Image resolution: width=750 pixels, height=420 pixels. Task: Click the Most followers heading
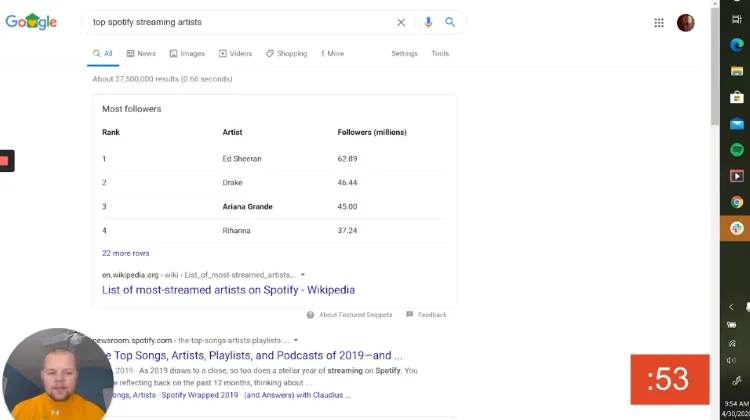[x=132, y=109]
